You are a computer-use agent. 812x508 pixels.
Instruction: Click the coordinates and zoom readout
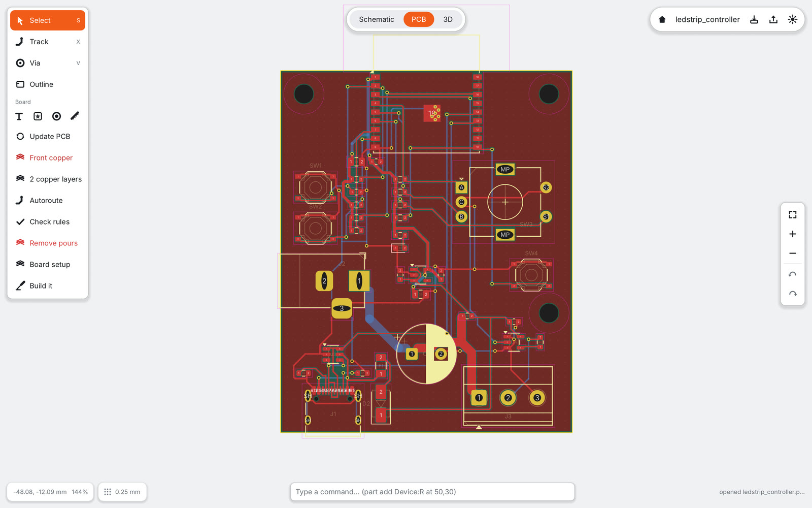(x=50, y=492)
